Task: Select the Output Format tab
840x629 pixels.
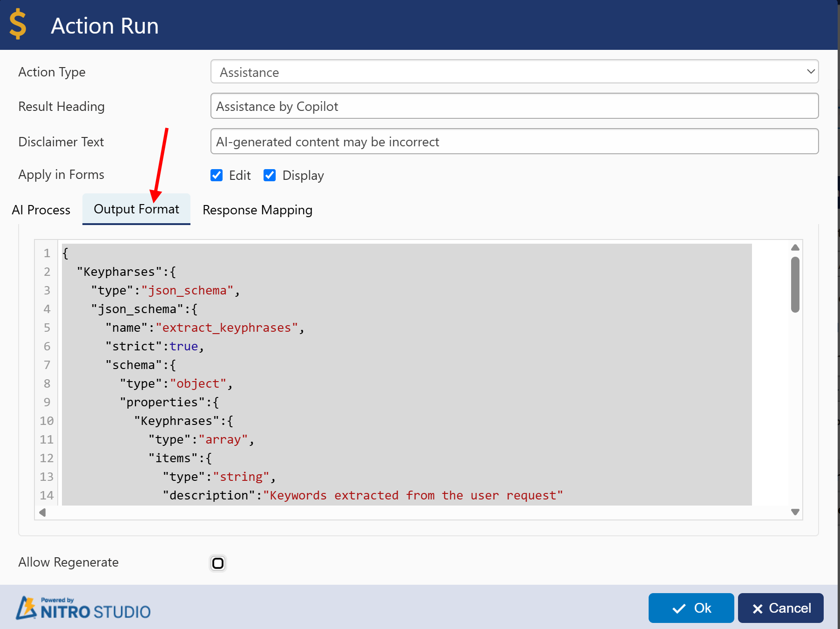Action: [136, 209]
